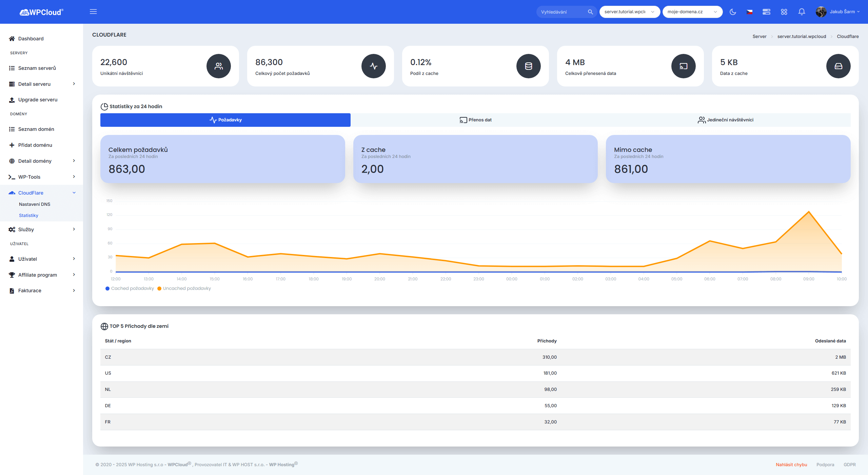The width and height of the screenshot is (868, 475).
Task: Toggle sidebar with hamburger menu icon
Action: [93, 12]
